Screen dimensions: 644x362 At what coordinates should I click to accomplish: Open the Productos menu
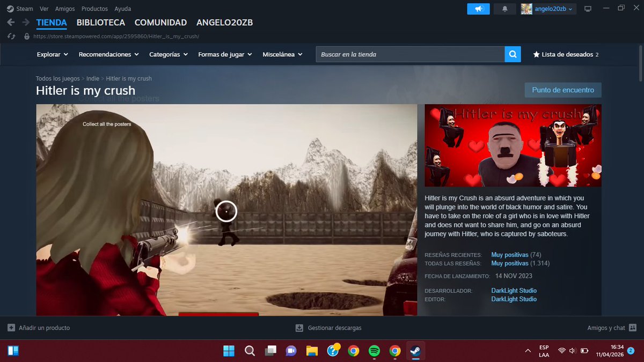pyautogui.click(x=94, y=9)
